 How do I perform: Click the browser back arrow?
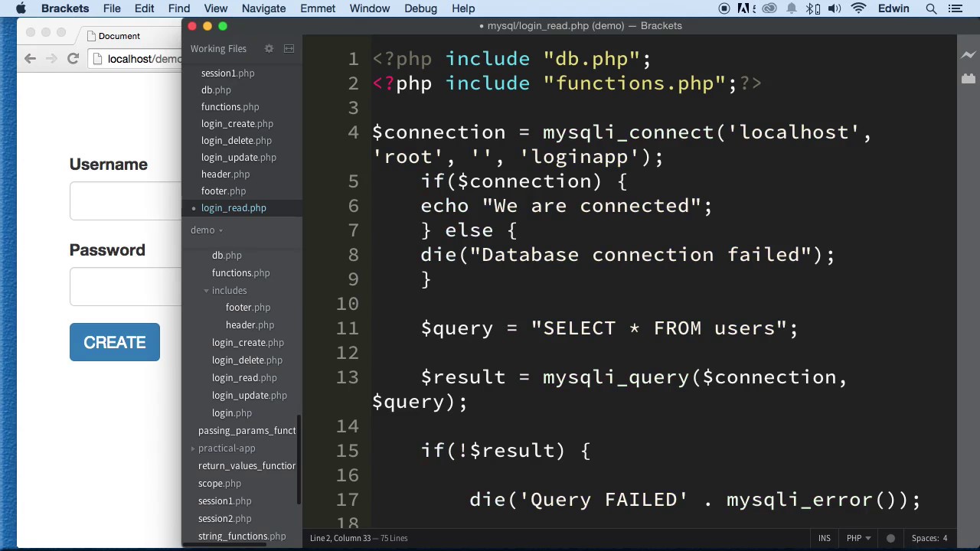click(x=30, y=59)
